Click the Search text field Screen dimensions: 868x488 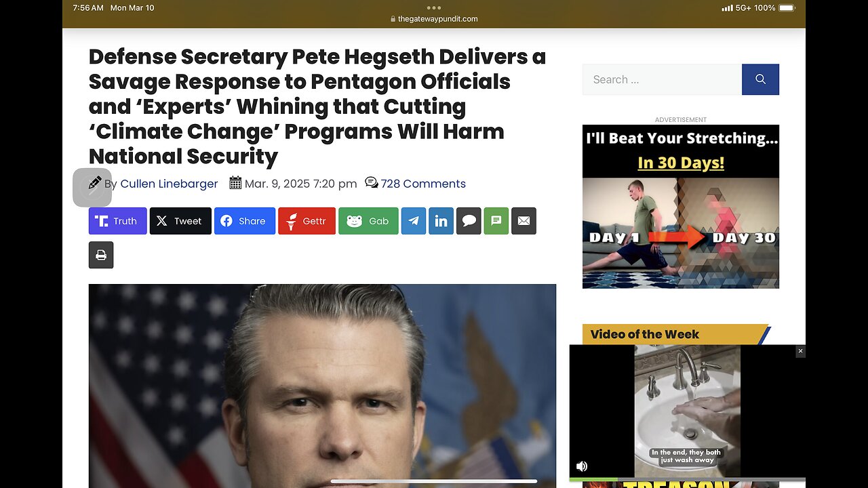662,79
